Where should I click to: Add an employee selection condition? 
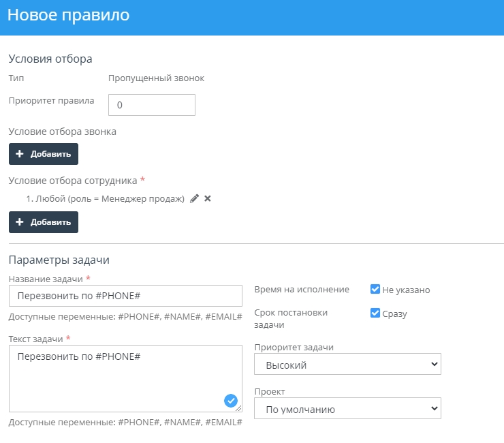coord(44,222)
